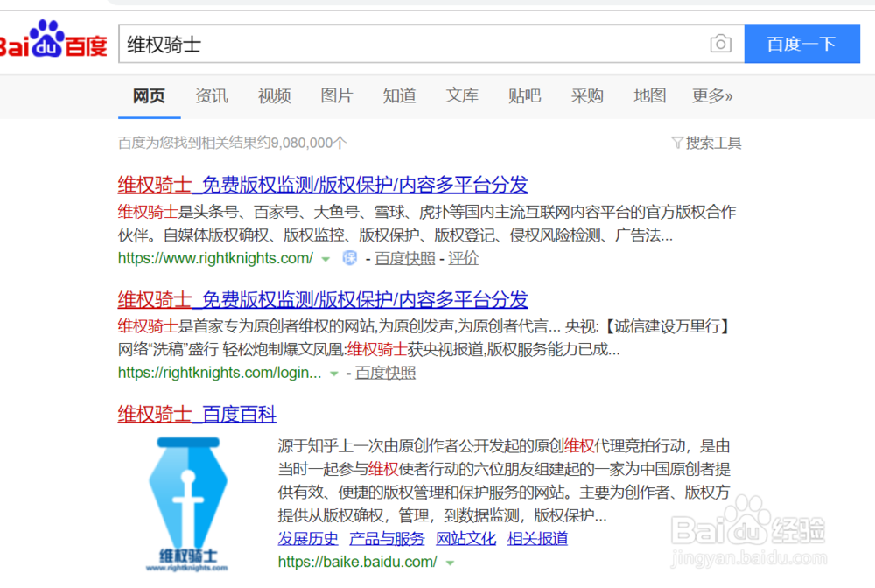Focus the search box containing 维权骑士
875x588 pixels.
pyautogui.click(x=412, y=44)
